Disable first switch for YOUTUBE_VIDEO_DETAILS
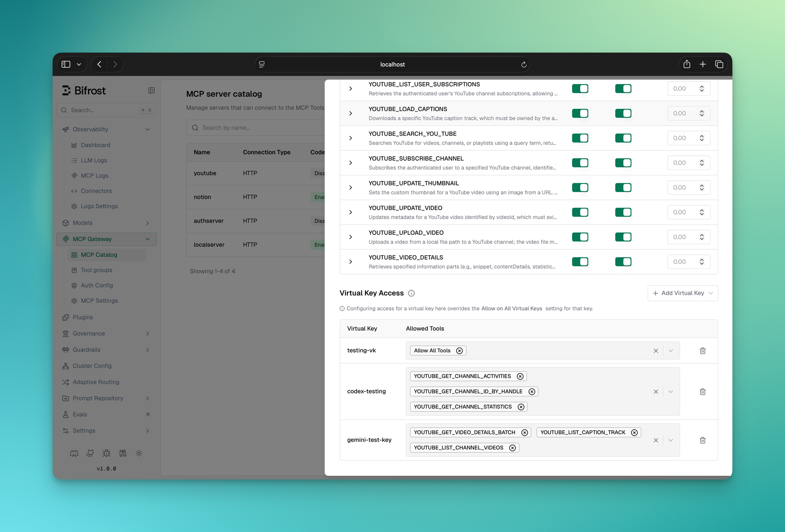The image size is (785, 532). [580, 261]
